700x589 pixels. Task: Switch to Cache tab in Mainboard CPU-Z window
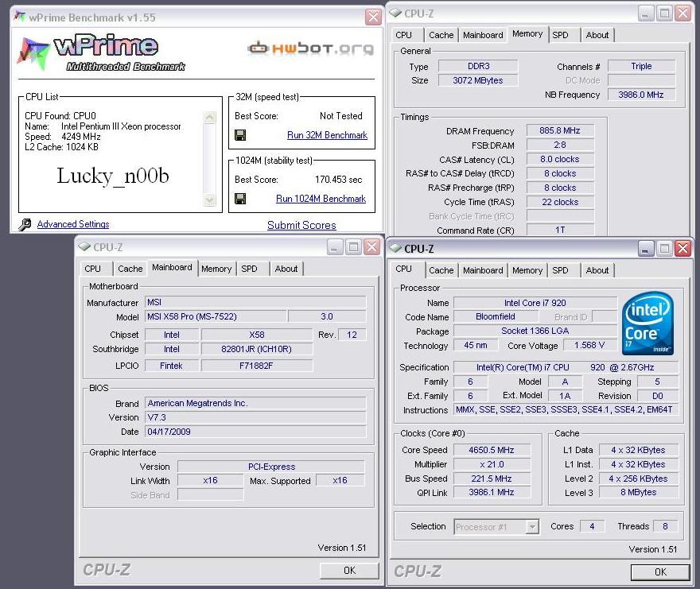pyautogui.click(x=130, y=269)
